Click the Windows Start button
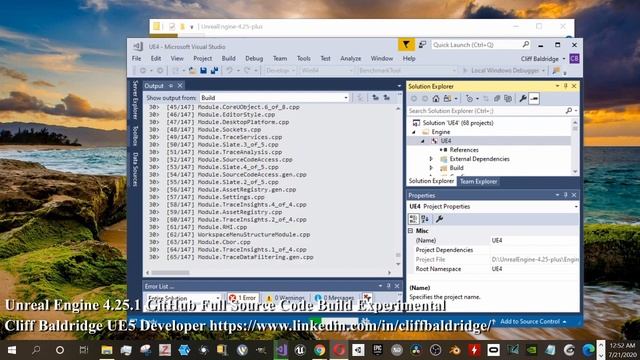The width and height of the screenshot is (640, 360). tap(11, 350)
